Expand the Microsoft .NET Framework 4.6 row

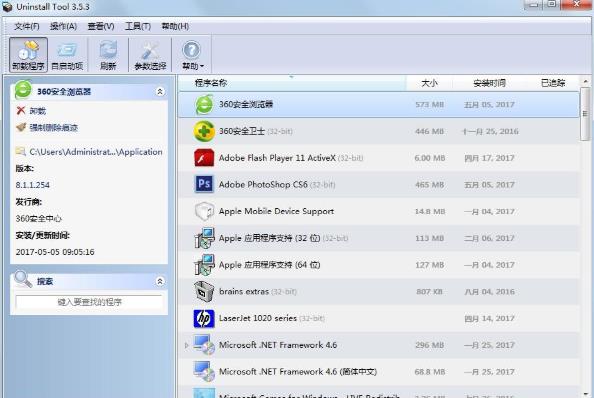click(186, 345)
